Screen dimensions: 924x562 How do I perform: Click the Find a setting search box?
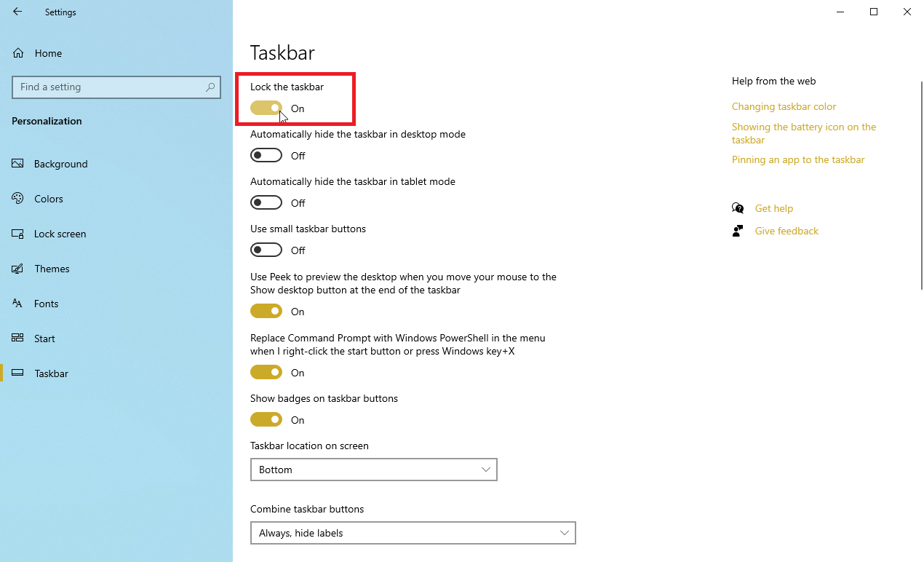(116, 87)
